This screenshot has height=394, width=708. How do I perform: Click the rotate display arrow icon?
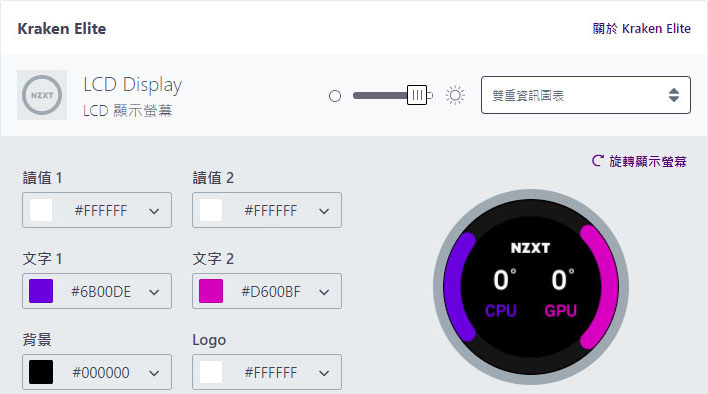[597, 161]
